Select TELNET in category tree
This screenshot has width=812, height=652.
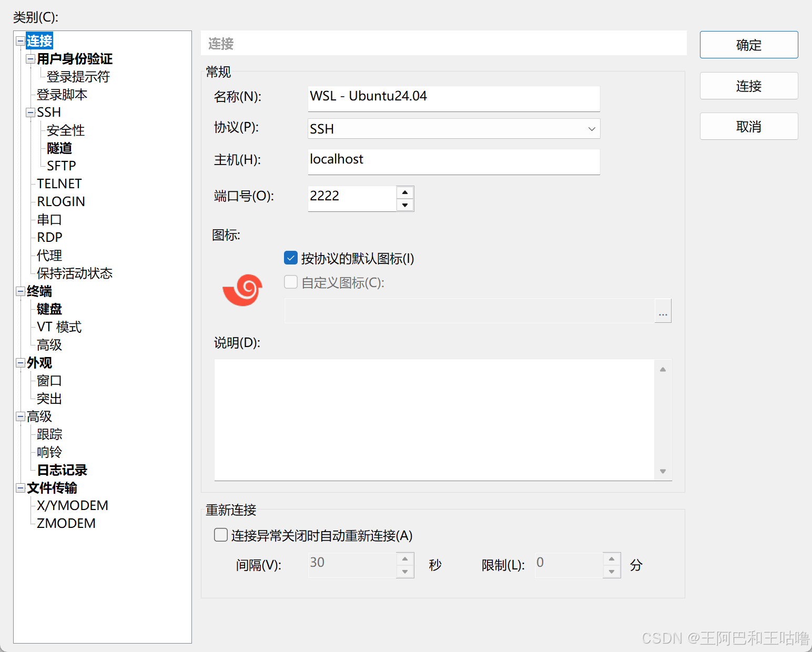tap(59, 184)
